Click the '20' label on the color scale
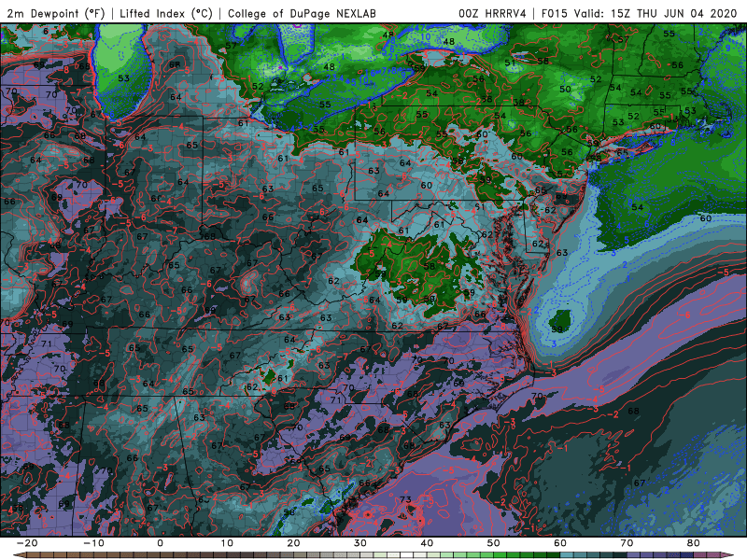This screenshot has width=747, height=560. (293, 543)
